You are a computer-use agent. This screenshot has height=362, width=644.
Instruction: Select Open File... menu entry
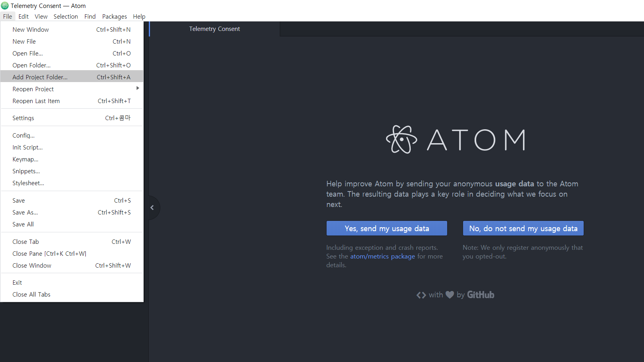72,54
